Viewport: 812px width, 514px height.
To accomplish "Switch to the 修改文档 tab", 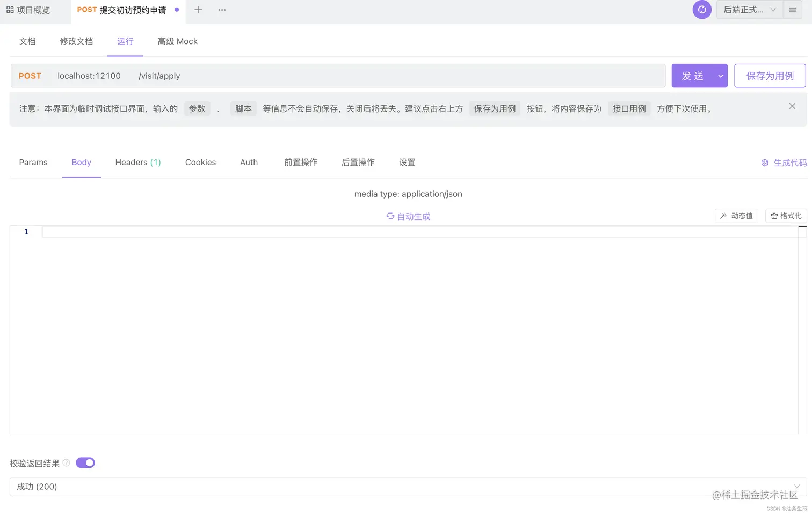I will pos(76,41).
